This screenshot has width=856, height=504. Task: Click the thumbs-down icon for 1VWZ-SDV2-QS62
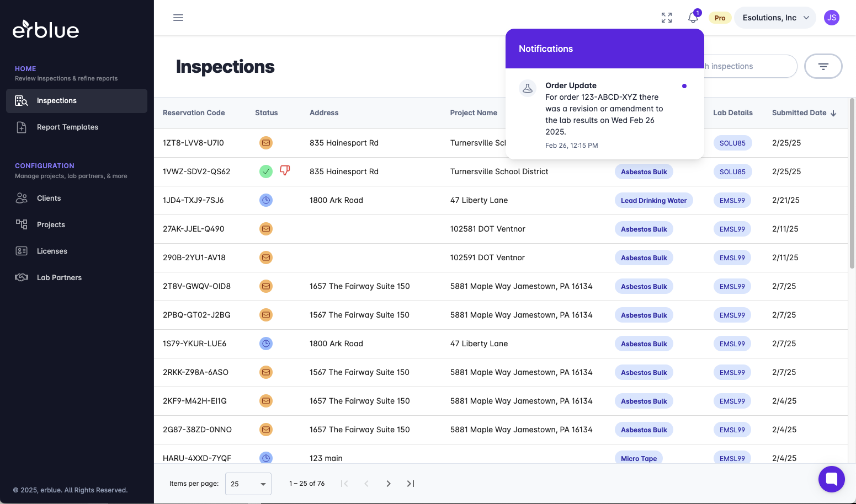[285, 170]
